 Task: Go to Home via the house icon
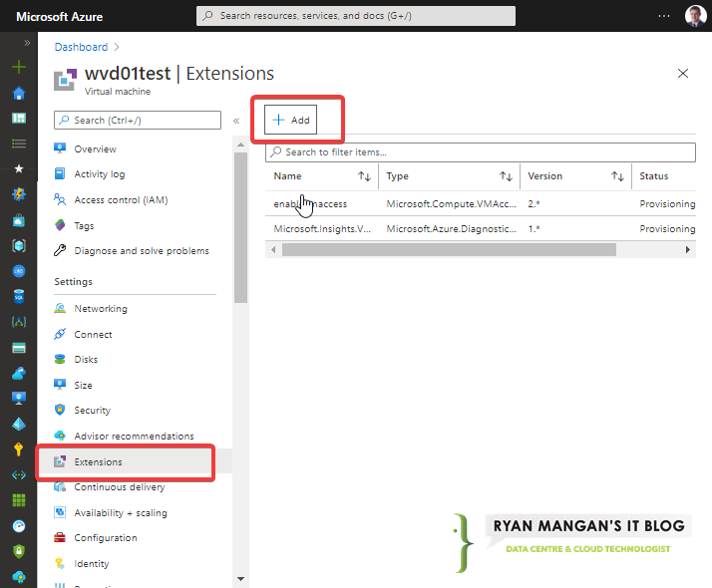pos(19,93)
